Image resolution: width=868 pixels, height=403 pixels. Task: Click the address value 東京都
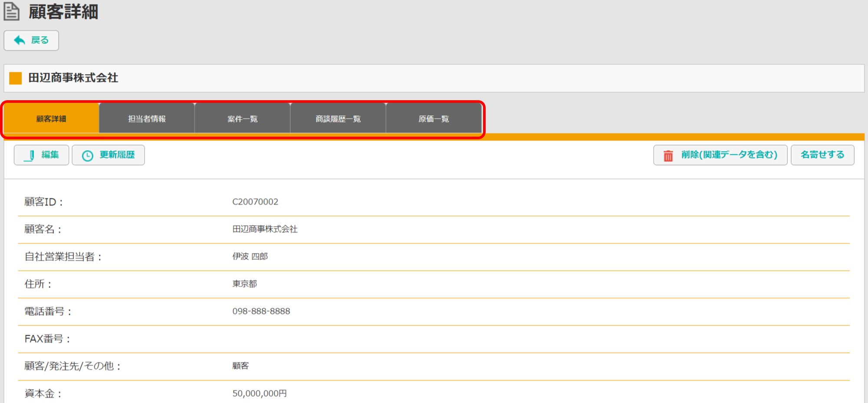[x=245, y=284]
